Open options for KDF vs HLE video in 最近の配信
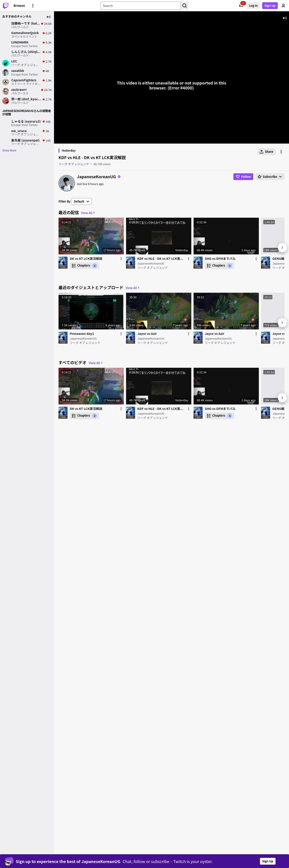The width and height of the screenshot is (289, 868). [188, 259]
